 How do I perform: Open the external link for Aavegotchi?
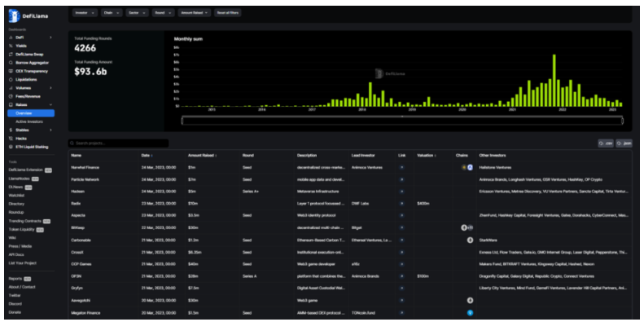tap(401, 301)
